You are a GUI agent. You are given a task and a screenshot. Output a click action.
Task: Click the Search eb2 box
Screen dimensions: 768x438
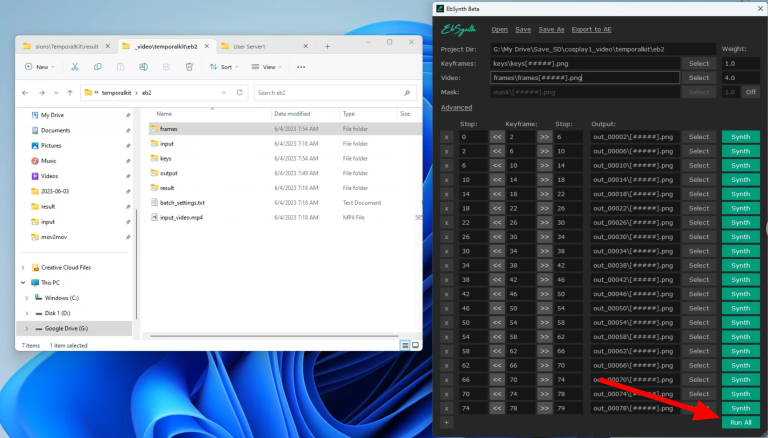tap(335, 93)
